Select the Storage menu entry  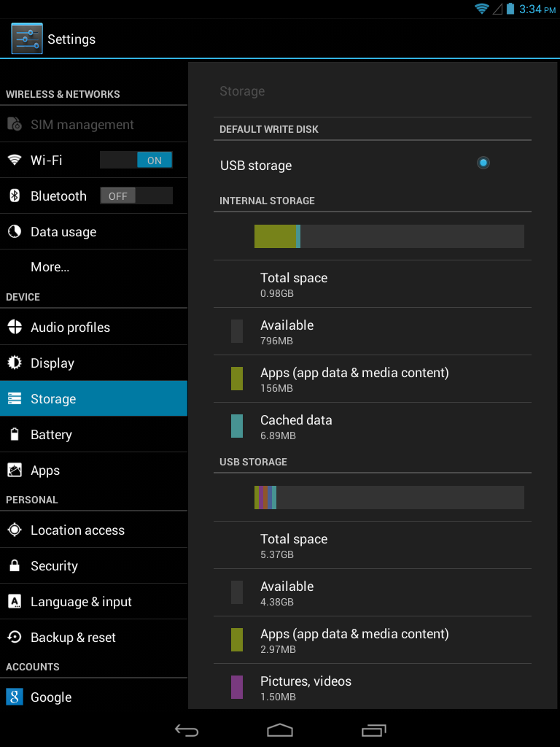tap(93, 398)
